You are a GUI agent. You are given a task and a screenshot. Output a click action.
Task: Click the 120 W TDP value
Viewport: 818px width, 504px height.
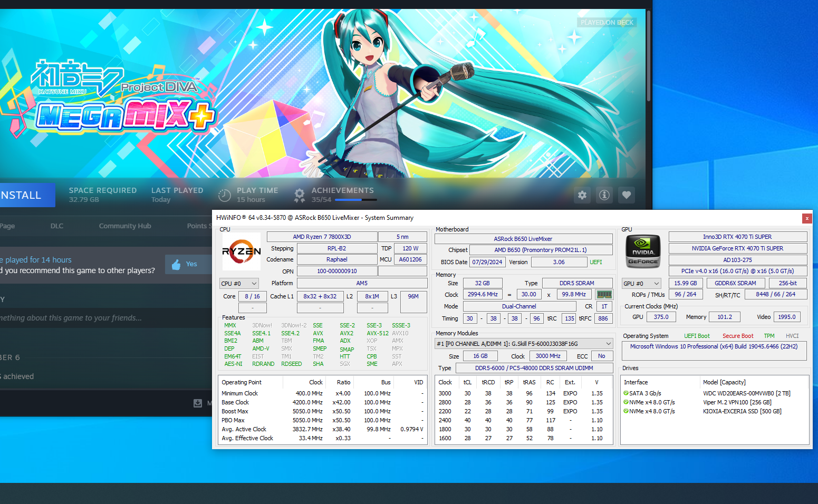410,248
